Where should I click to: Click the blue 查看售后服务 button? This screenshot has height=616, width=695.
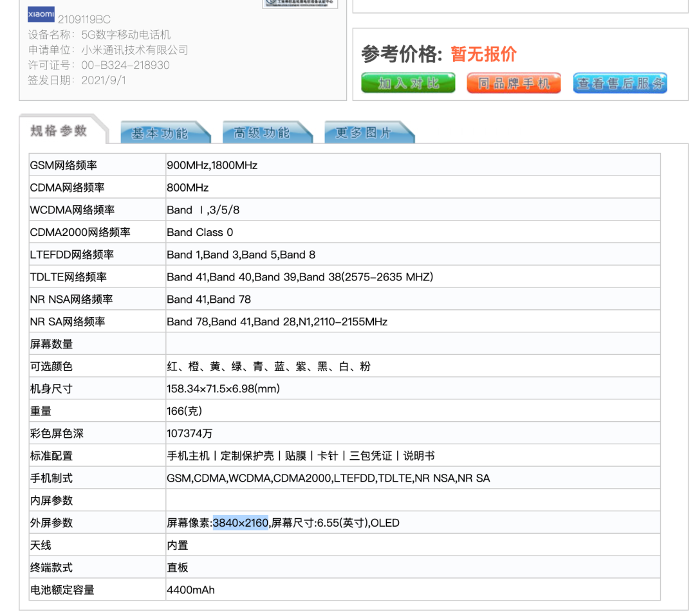tap(620, 83)
